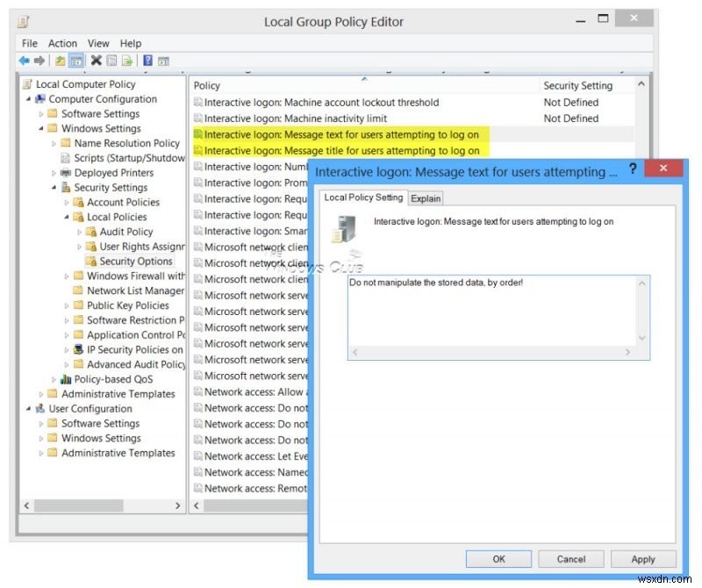Viewport: 702px width, 588px height.
Task: Open Properties via the toolbar icon
Action: point(111,61)
